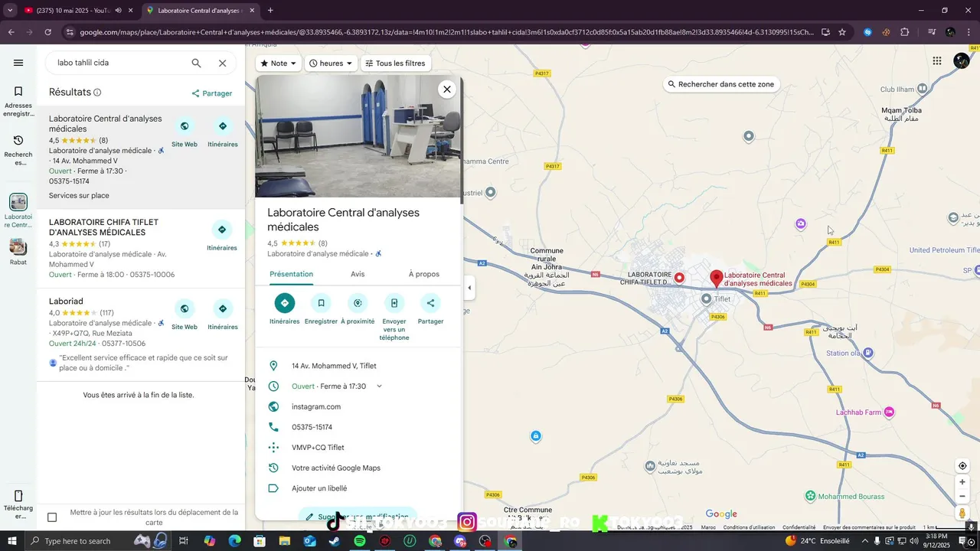Screen dimensions: 980x551
Task: Close the place details panel
Action: coord(447,90)
